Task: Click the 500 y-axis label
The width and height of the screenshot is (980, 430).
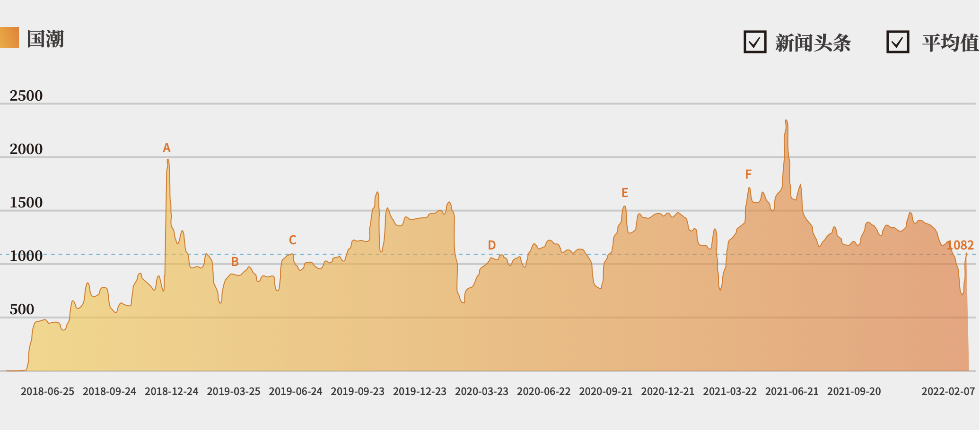Action: 22,310
